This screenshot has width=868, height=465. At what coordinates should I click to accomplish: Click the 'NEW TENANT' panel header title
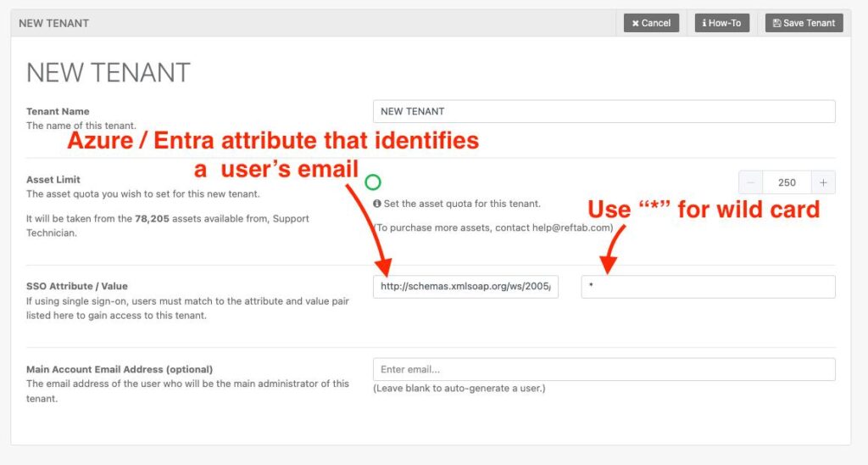(x=53, y=23)
